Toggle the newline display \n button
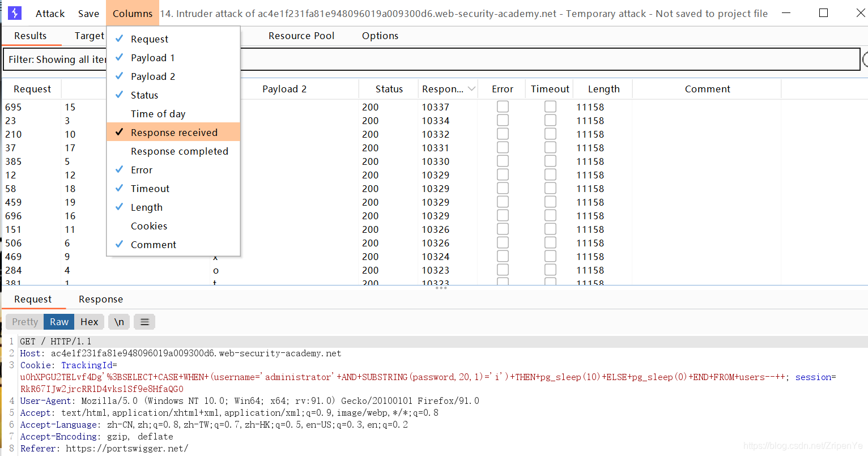 (119, 322)
